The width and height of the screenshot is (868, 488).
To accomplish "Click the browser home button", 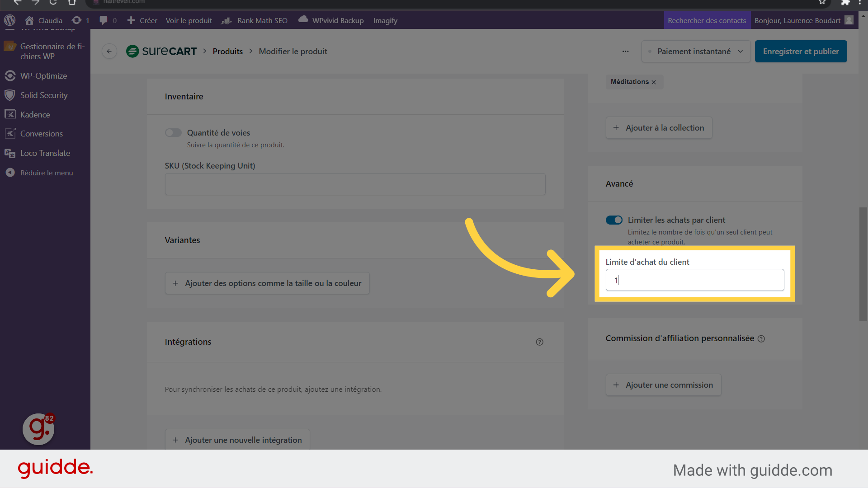I will (71, 2).
